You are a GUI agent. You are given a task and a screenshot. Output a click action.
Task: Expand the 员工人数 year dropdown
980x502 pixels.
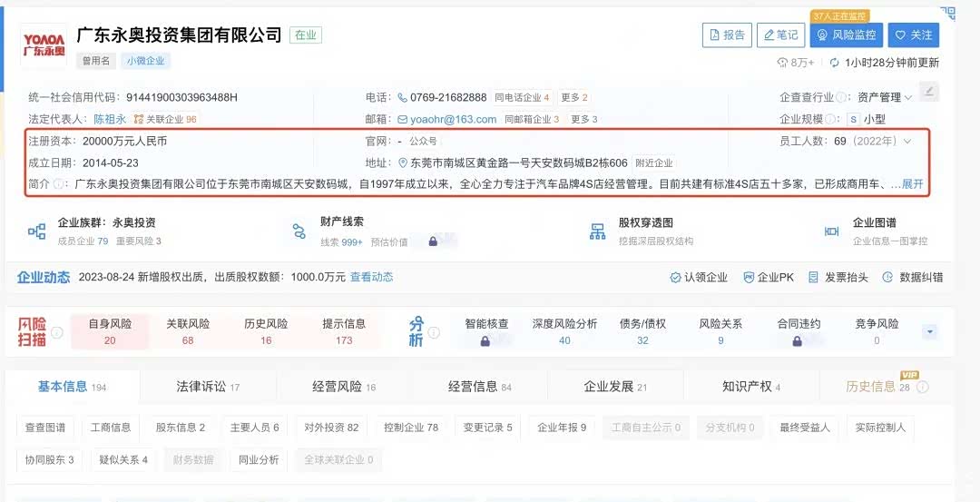coord(906,142)
